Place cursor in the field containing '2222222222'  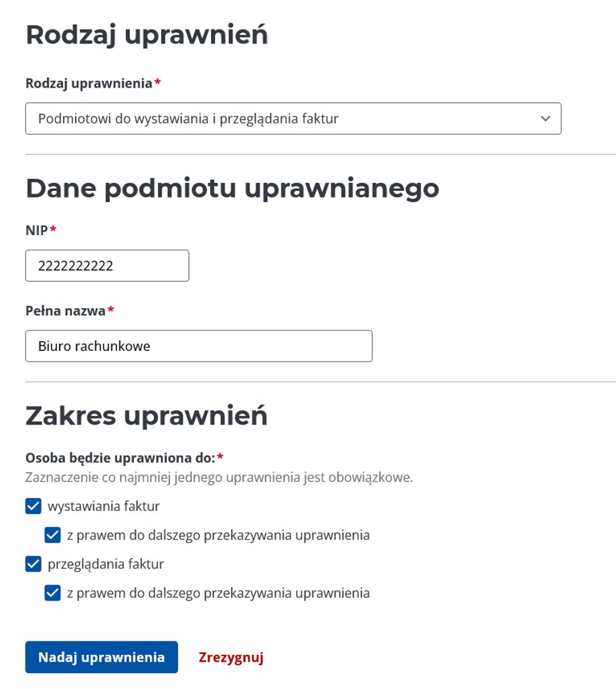pos(107,265)
